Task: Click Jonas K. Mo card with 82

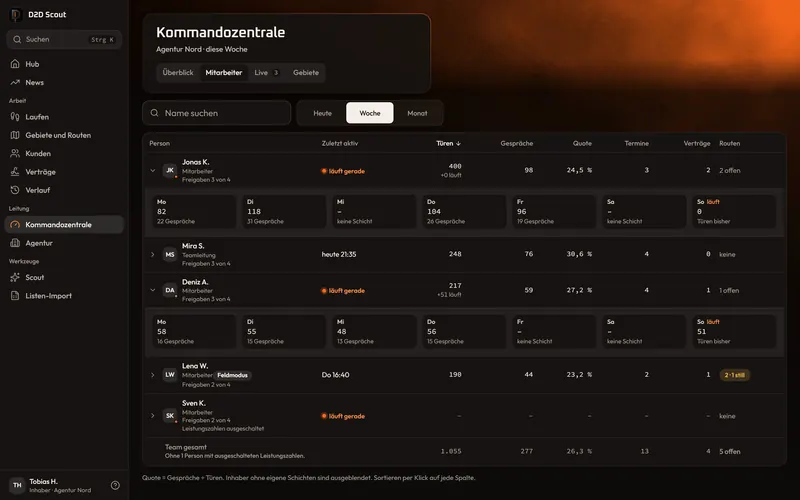Action: coord(194,211)
